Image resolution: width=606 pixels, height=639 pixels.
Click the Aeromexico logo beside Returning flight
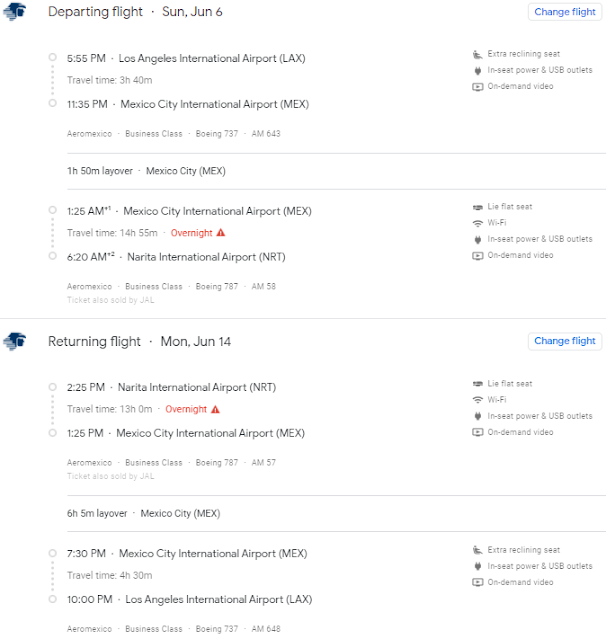pyautogui.click(x=15, y=341)
